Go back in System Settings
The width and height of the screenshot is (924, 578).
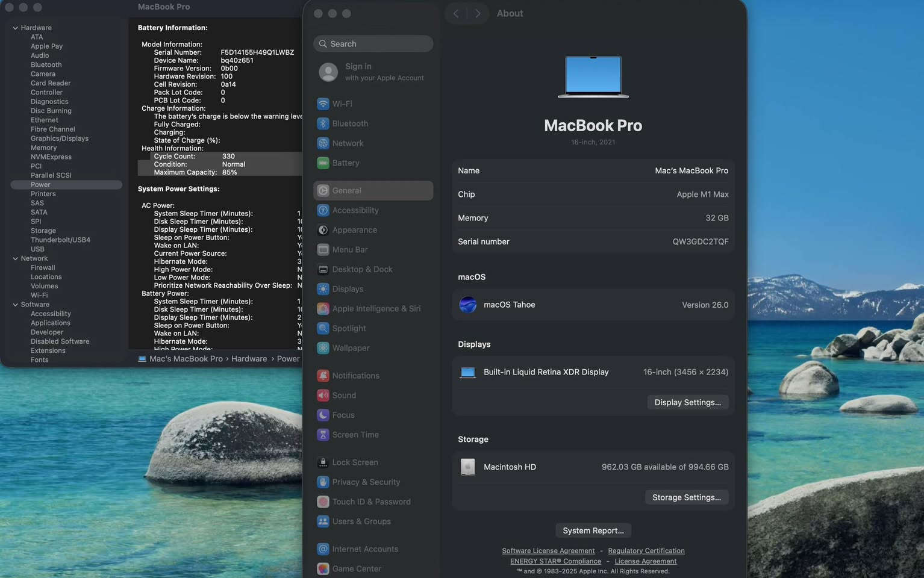(x=456, y=13)
